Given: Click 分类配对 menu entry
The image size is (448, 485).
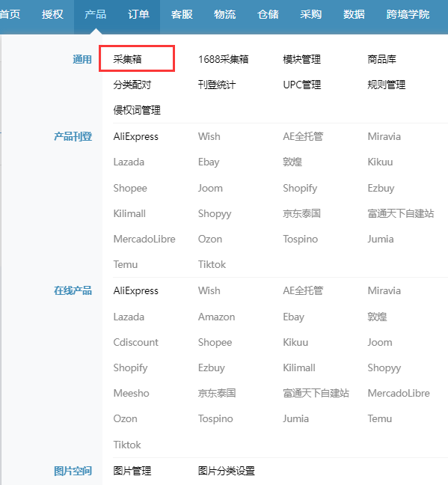Looking at the screenshot, I should point(132,85).
